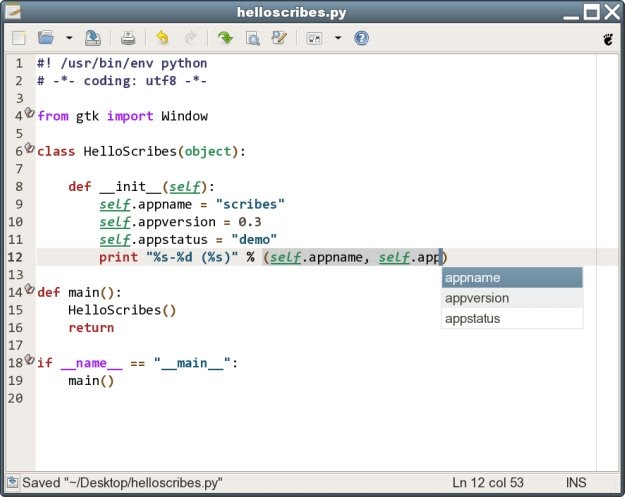Click the "scribes" string on line 9
The image size is (625, 497).
tap(250, 204)
